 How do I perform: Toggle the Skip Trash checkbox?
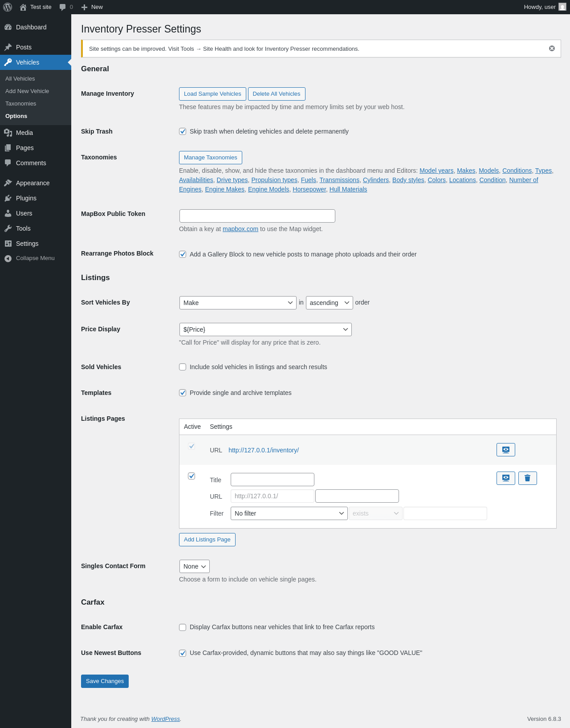[183, 131]
